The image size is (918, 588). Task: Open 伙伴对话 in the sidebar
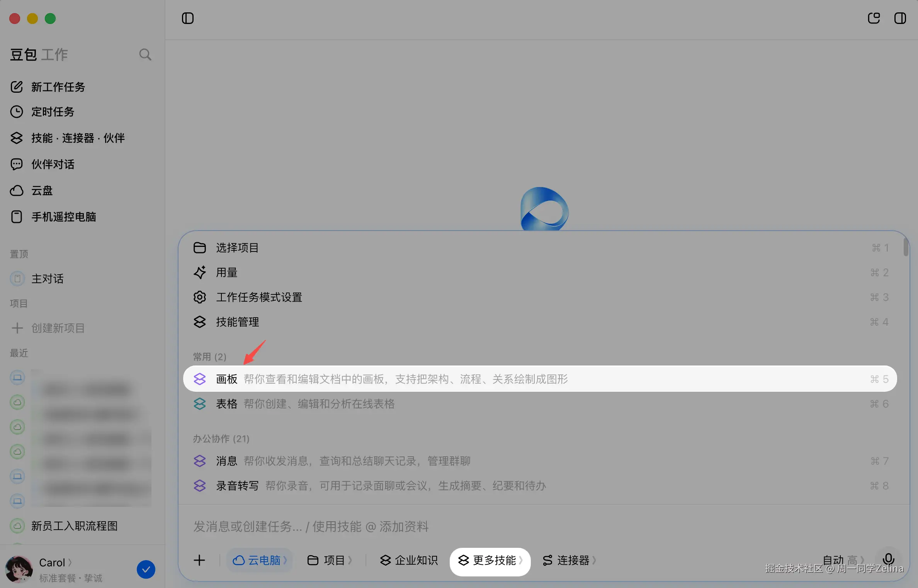pos(53,164)
